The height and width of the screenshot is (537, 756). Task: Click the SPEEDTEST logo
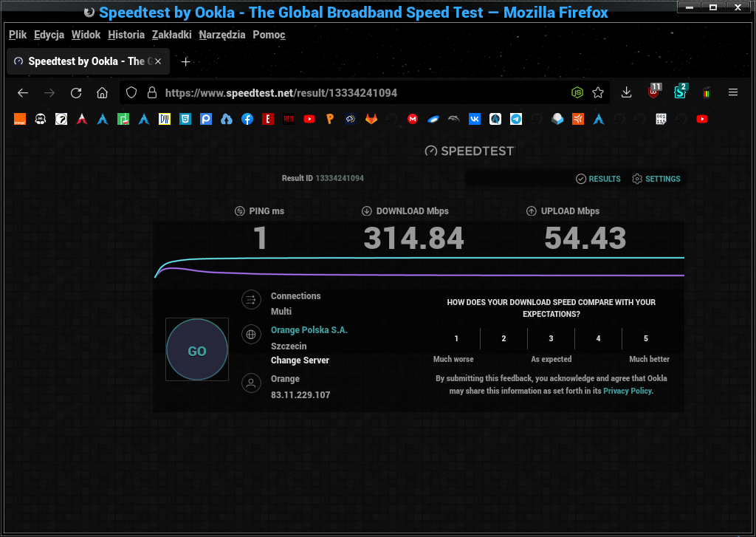coord(469,151)
